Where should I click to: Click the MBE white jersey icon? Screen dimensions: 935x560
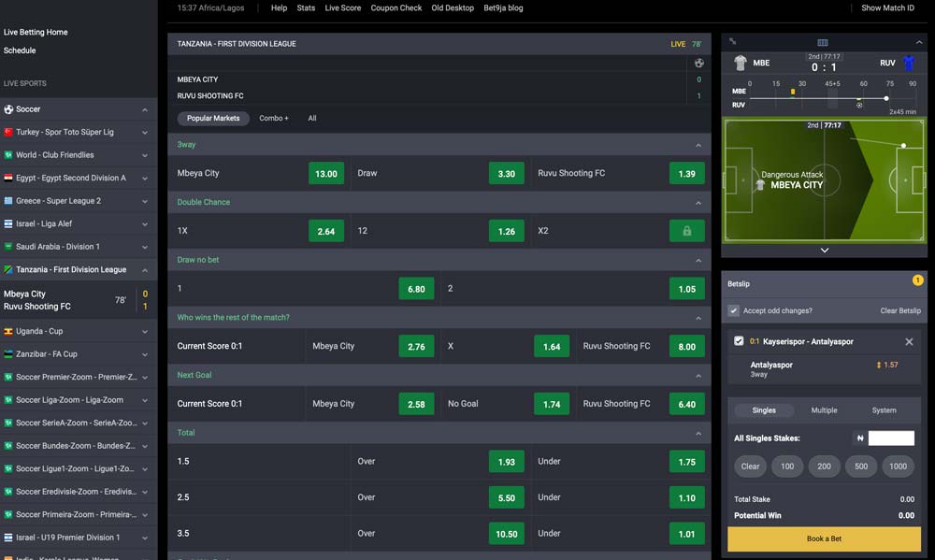click(x=740, y=63)
